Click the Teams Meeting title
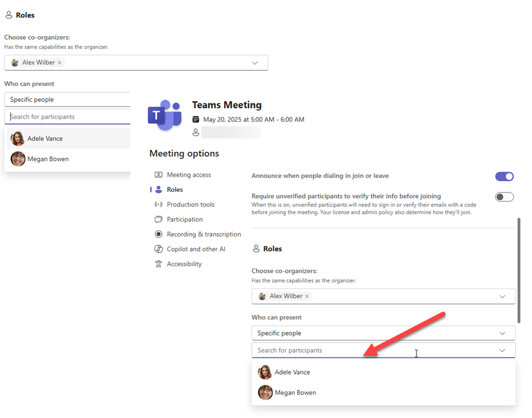Viewport: 532px width, 418px height. tap(227, 105)
